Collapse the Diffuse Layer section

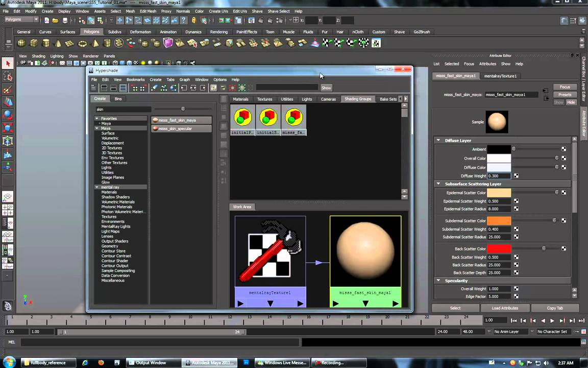tap(438, 140)
